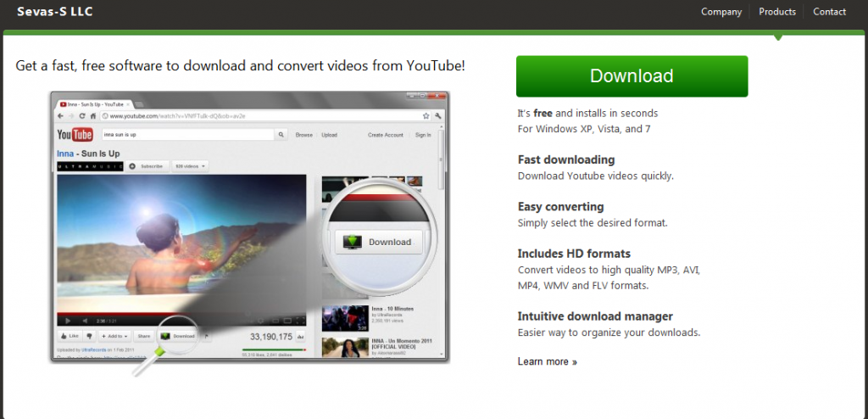Click the Sevas-S LLC site title
Viewport: 868px width, 419px height.
tap(55, 12)
